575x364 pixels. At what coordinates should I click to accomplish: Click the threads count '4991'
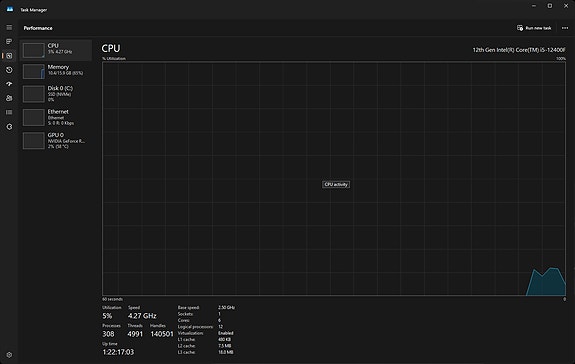135,334
